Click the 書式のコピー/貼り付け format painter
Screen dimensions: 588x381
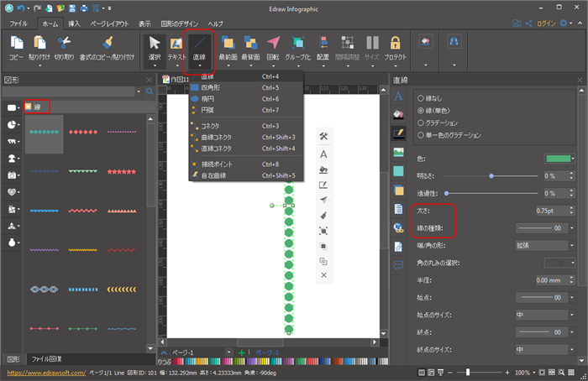(x=106, y=45)
